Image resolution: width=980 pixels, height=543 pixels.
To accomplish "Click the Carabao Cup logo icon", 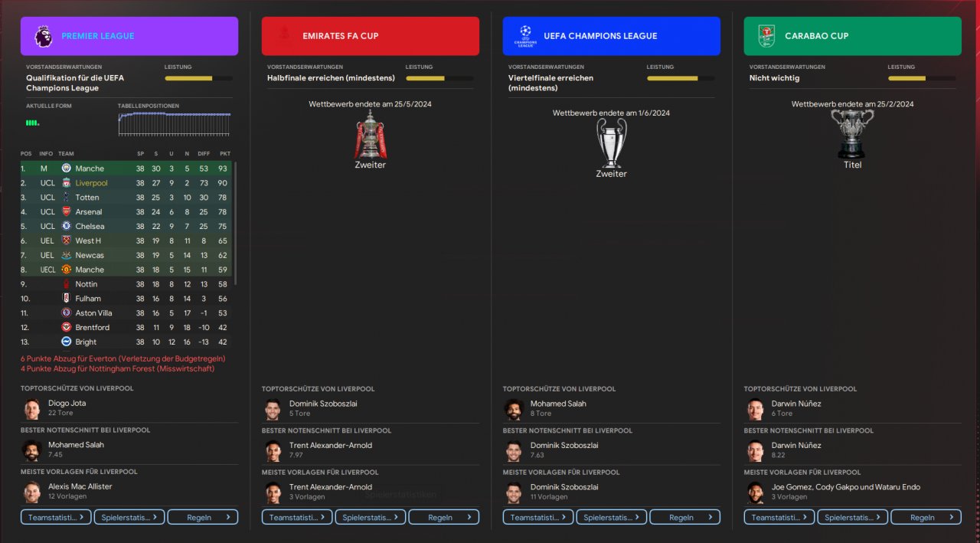I will point(766,36).
